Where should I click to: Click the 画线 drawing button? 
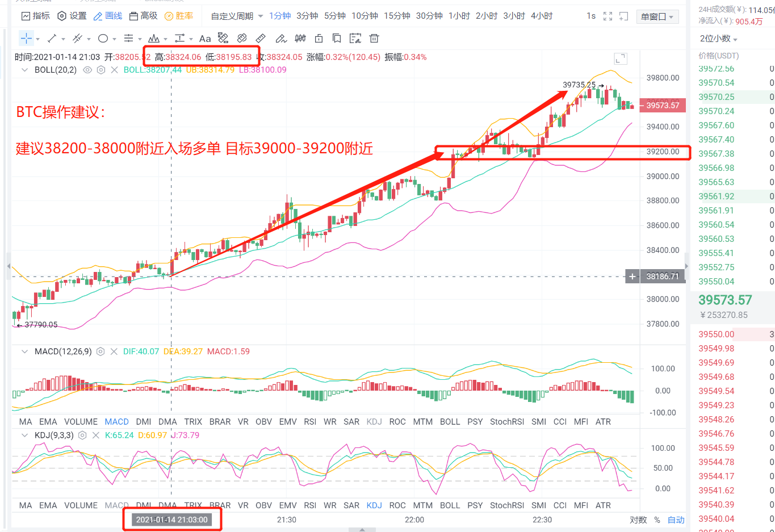(x=108, y=16)
